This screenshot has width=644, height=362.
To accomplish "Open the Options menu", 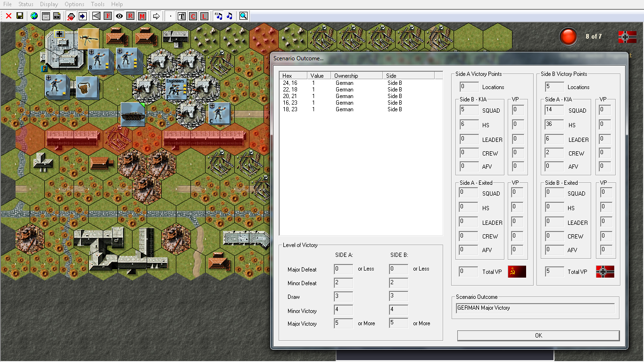I will (x=74, y=4).
